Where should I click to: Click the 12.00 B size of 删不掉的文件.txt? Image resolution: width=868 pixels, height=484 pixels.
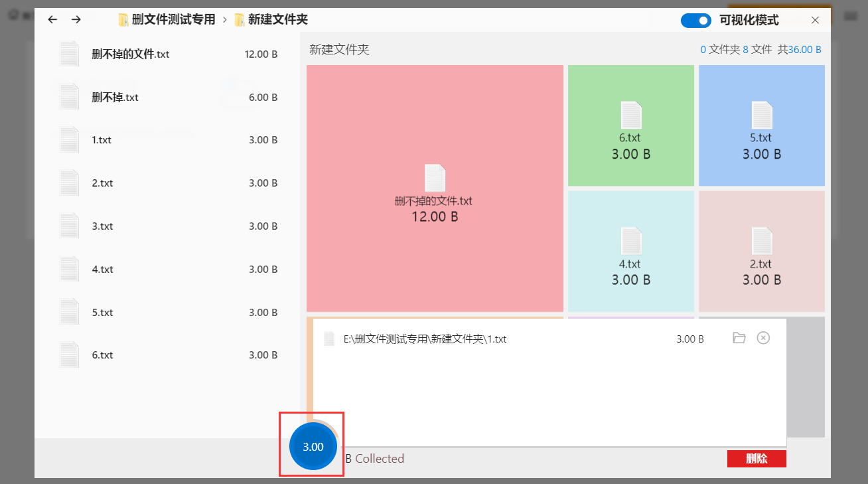tap(261, 54)
